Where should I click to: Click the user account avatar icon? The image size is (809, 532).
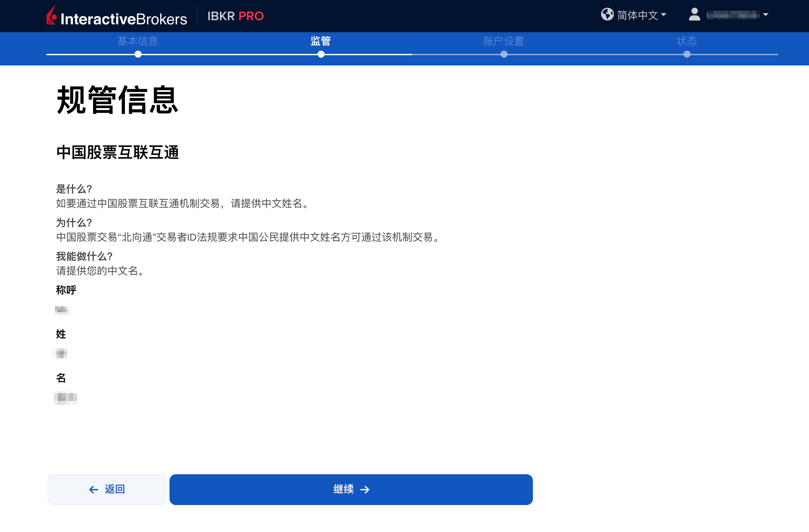click(694, 15)
